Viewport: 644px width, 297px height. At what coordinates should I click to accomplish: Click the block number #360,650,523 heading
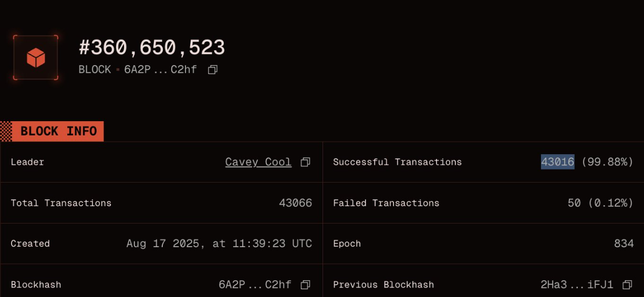point(152,48)
